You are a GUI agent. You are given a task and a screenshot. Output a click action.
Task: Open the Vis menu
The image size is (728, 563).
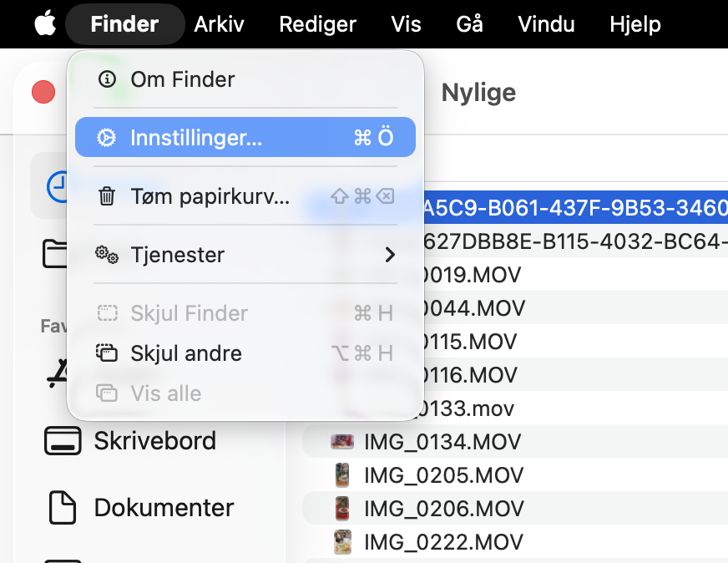[x=406, y=24]
